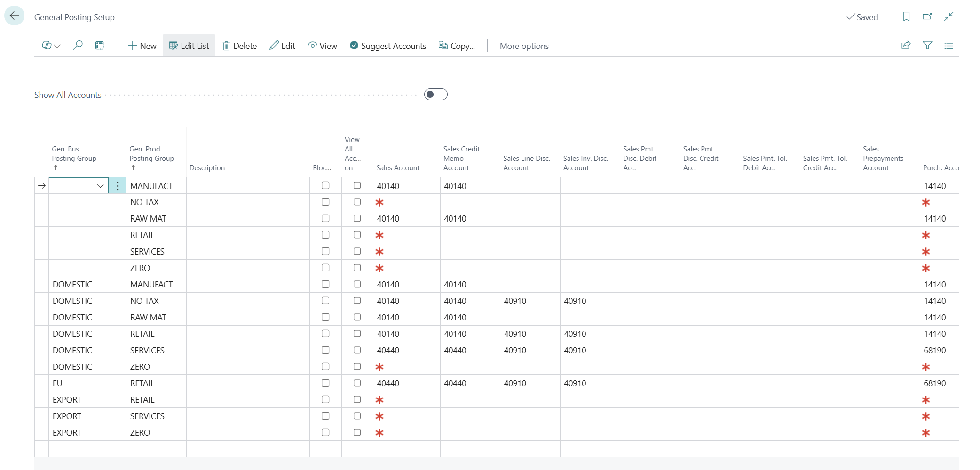Select the Edit List action
The image size is (980, 470).
[189, 46]
